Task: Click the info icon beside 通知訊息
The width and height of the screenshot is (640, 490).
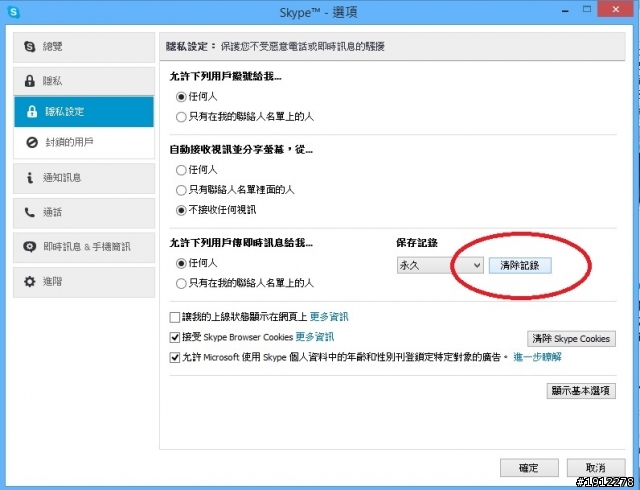Action: (x=29, y=178)
